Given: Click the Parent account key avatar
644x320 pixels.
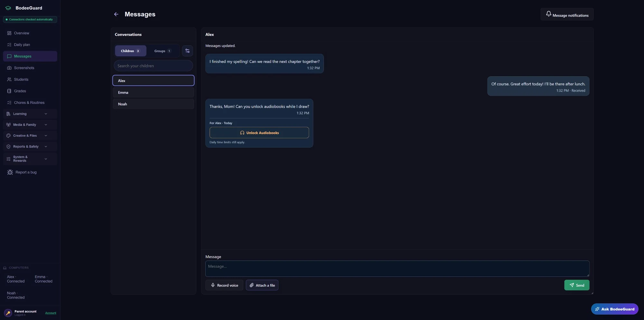Looking at the screenshot, I should point(8,313).
